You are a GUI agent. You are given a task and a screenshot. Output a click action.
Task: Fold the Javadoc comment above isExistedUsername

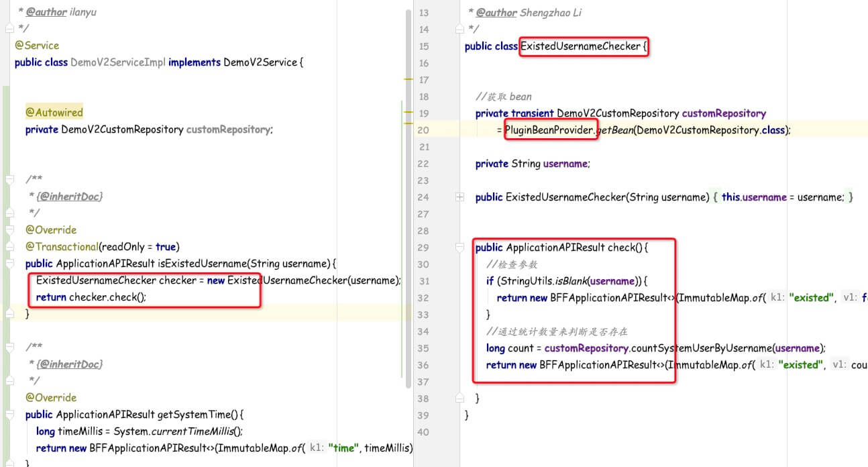click(x=8, y=180)
